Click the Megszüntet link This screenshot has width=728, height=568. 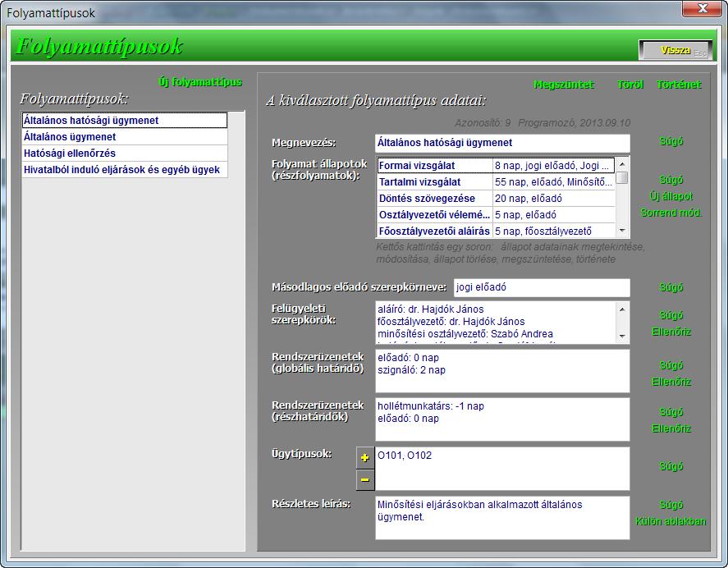564,85
